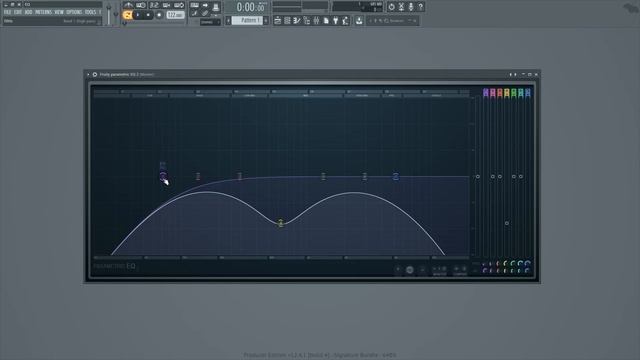Click the pink band 2 header token
This screenshot has width=640, height=360.
[x=493, y=93]
